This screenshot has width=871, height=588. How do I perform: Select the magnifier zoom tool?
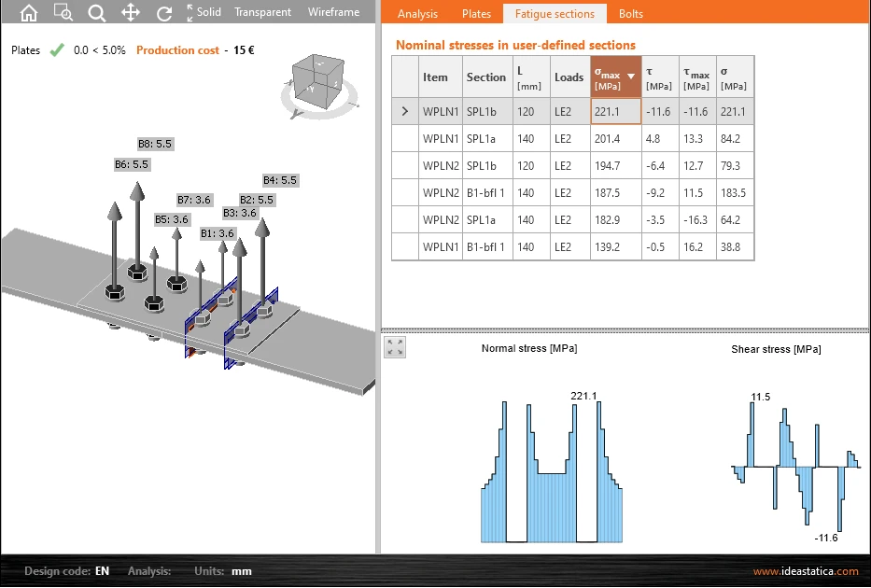click(x=97, y=13)
